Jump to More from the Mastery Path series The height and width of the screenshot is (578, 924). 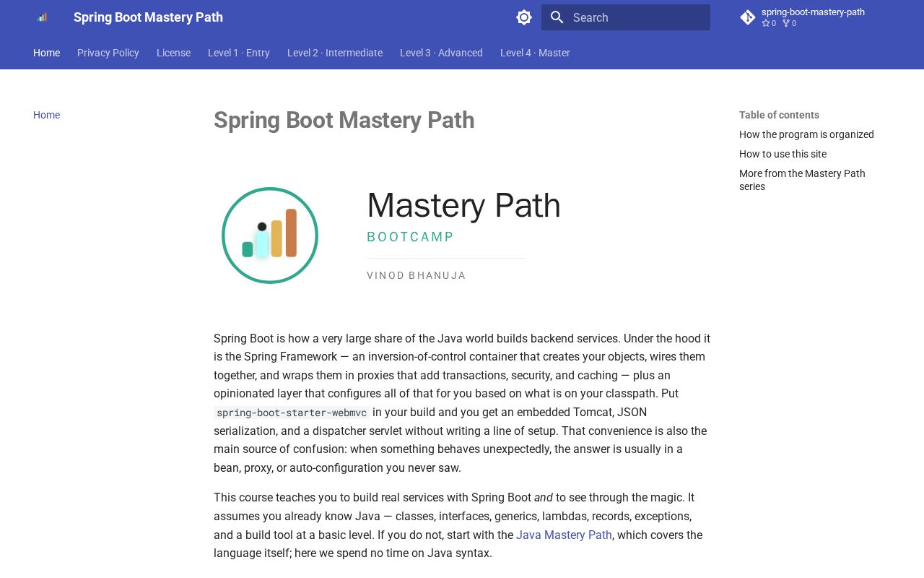(802, 180)
